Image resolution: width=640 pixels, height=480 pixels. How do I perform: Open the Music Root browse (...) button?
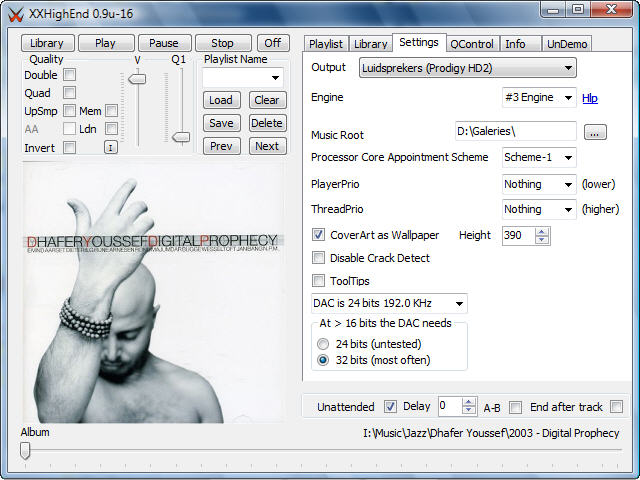(x=595, y=132)
